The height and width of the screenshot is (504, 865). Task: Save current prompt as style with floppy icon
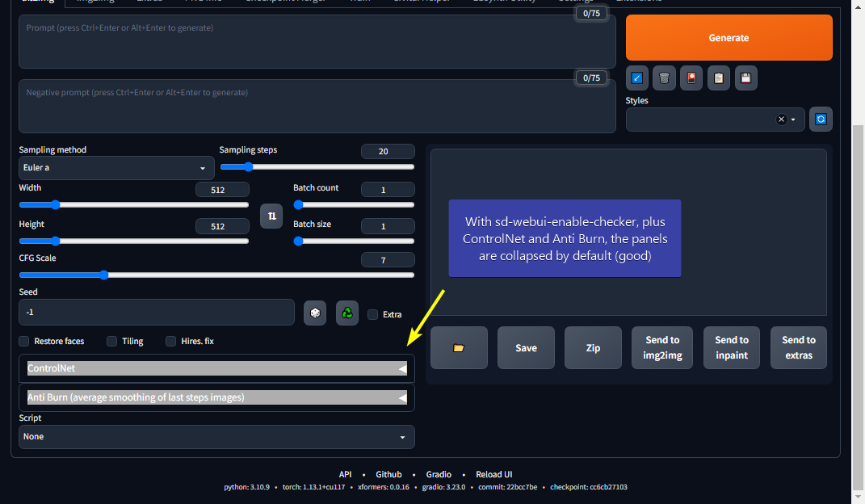tap(745, 78)
